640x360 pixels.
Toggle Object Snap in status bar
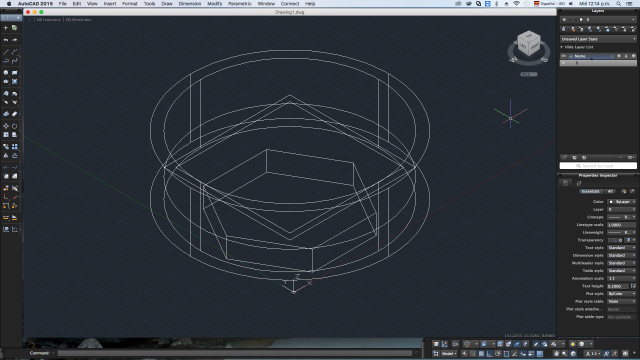pos(506,353)
